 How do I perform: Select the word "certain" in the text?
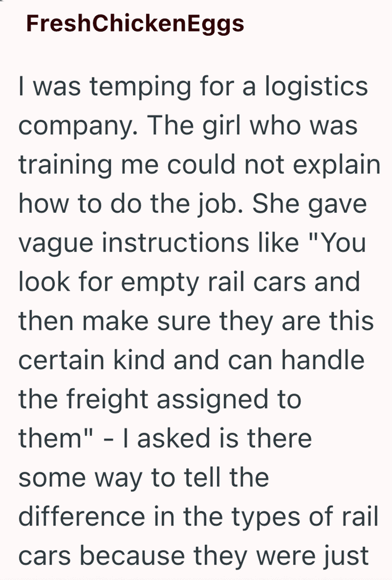(61, 360)
